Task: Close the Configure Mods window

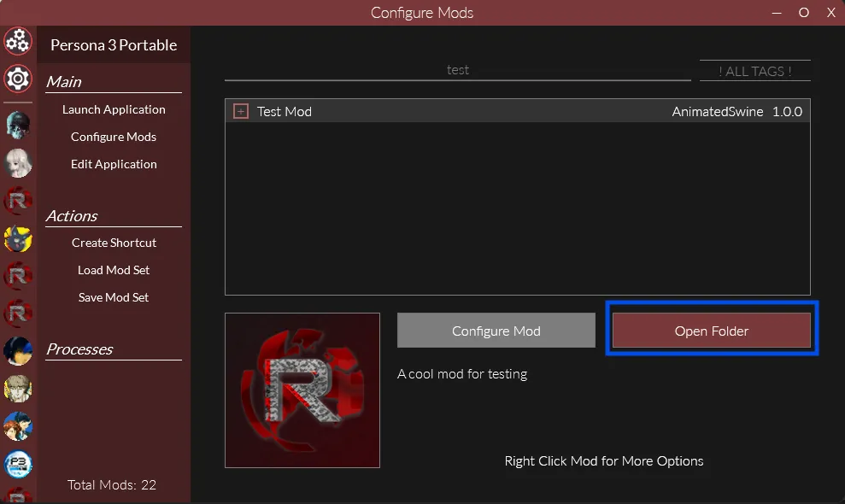Action: (x=831, y=13)
